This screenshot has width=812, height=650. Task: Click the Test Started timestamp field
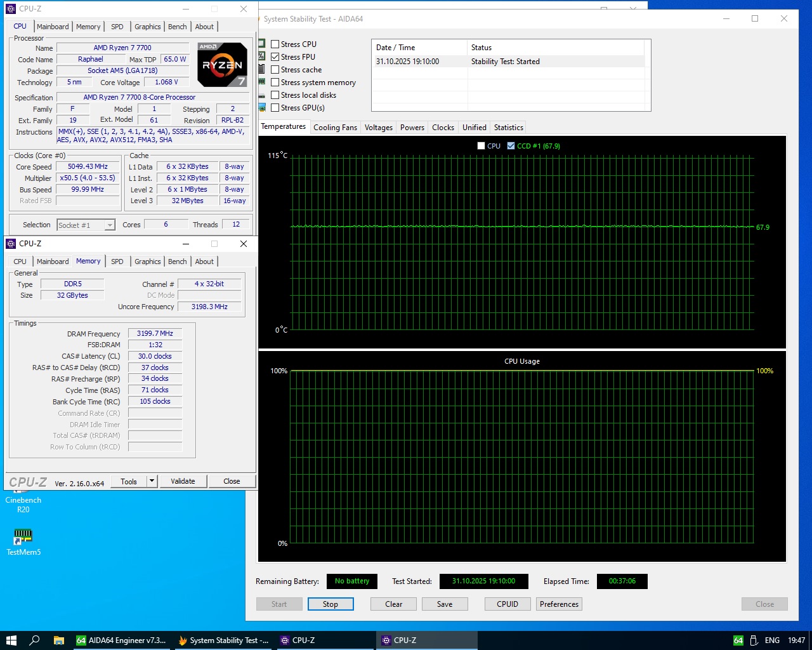pyautogui.click(x=483, y=581)
